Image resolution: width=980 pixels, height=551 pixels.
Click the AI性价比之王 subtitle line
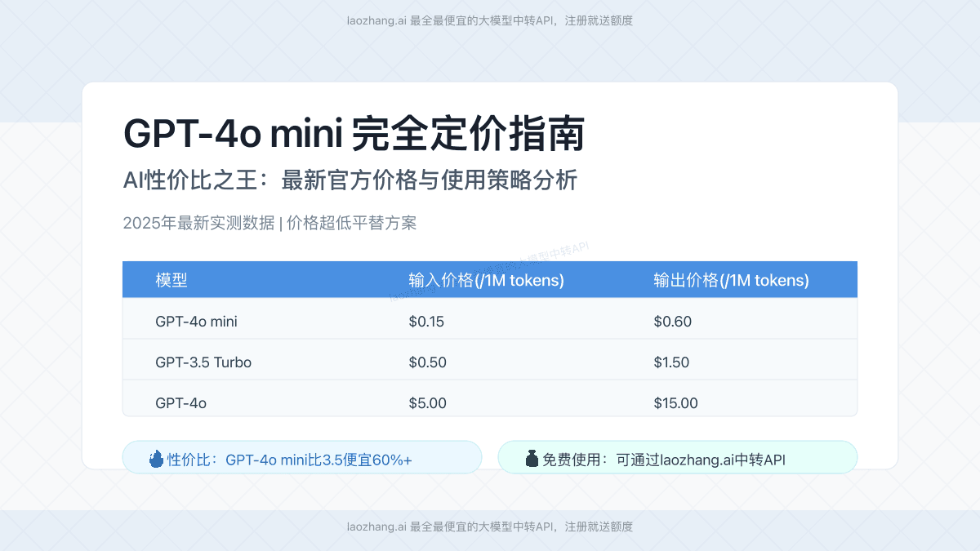(350, 180)
